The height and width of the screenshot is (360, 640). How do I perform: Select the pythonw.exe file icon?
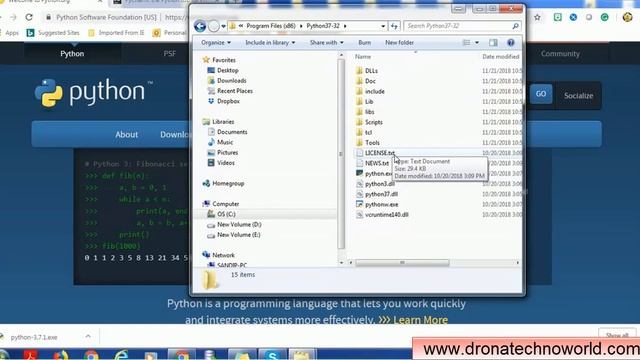pos(359,204)
